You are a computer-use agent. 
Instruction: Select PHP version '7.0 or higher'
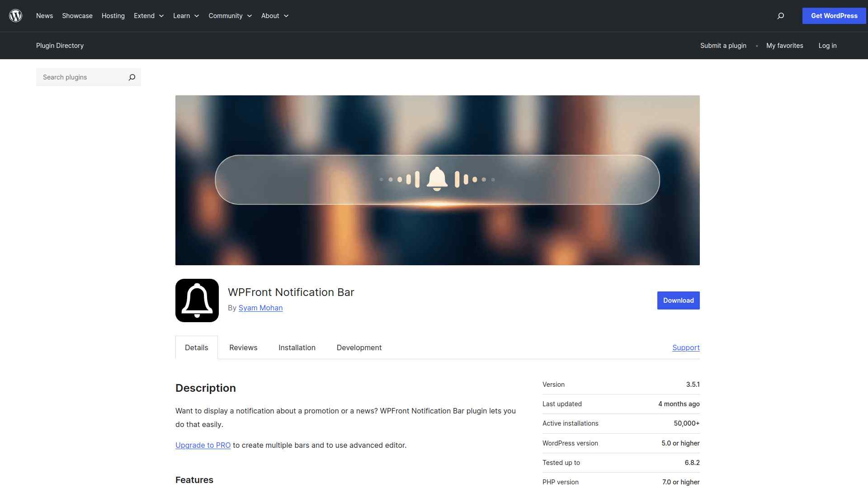pyautogui.click(x=681, y=482)
